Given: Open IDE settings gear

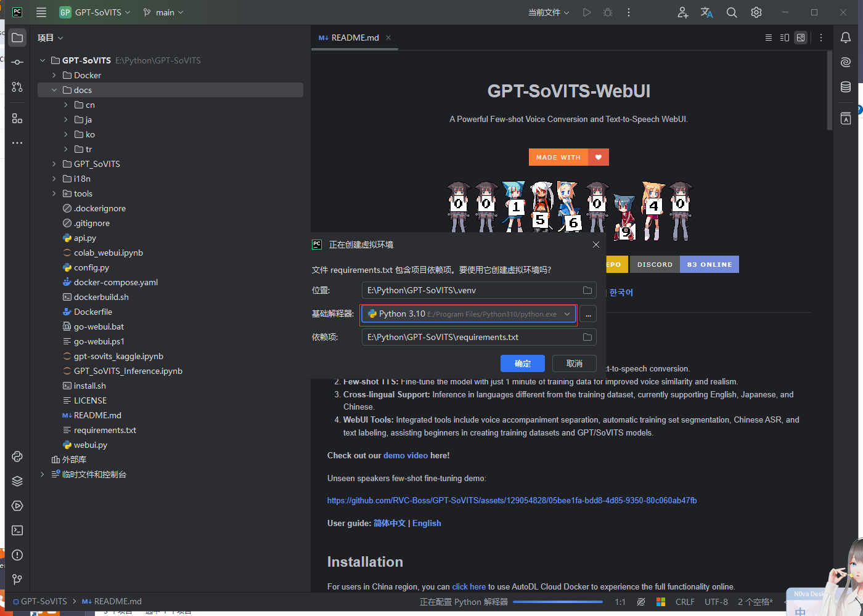Looking at the screenshot, I should pos(756,12).
